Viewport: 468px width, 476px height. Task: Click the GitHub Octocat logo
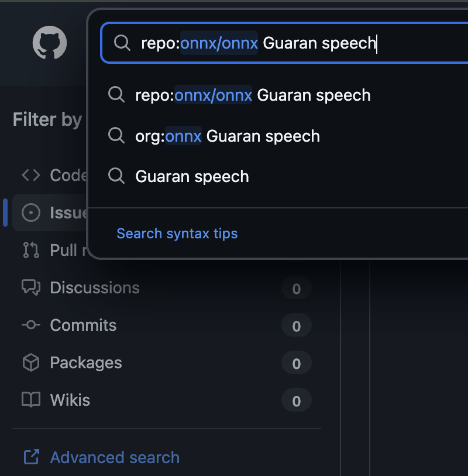click(50, 43)
